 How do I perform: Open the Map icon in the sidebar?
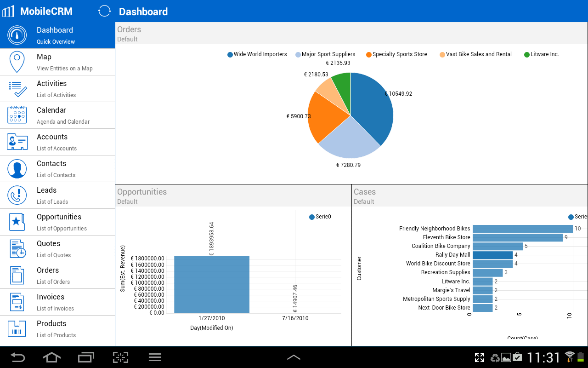17,62
